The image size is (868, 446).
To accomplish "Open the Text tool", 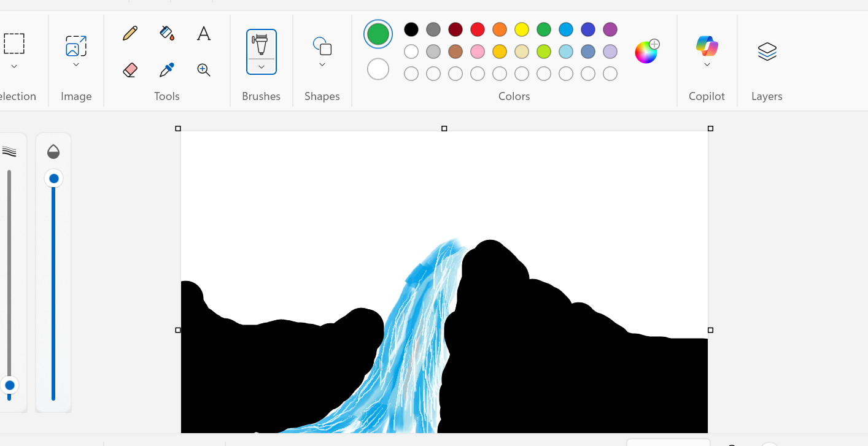I will click(203, 33).
